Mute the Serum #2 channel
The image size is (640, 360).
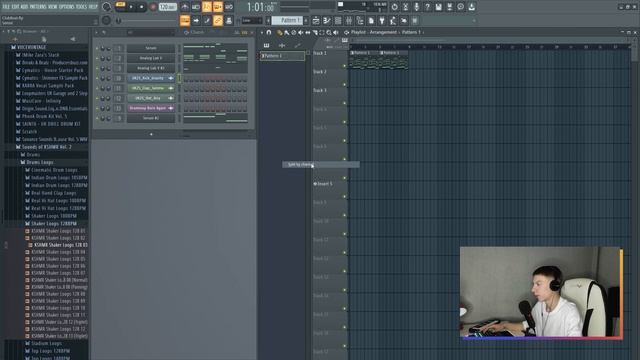[x=97, y=118]
